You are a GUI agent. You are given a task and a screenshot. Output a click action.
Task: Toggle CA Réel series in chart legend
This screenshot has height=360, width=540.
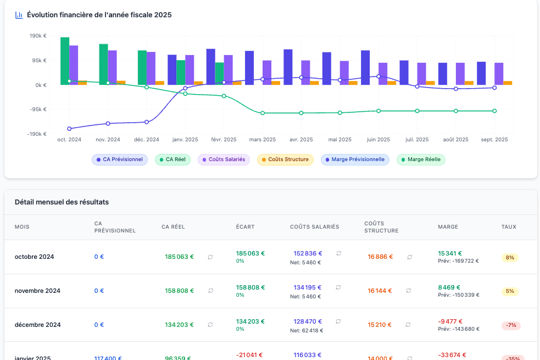click(173, 160)
